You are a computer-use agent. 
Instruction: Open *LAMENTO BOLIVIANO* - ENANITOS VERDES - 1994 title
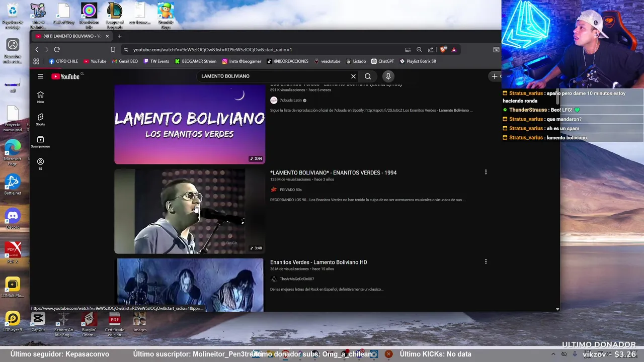click(333, 172)
